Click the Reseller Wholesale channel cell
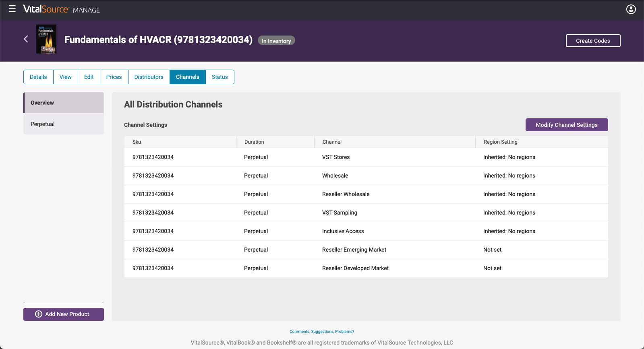The height and width of the screenshot is (349, 644). click(x=346, y=194)
